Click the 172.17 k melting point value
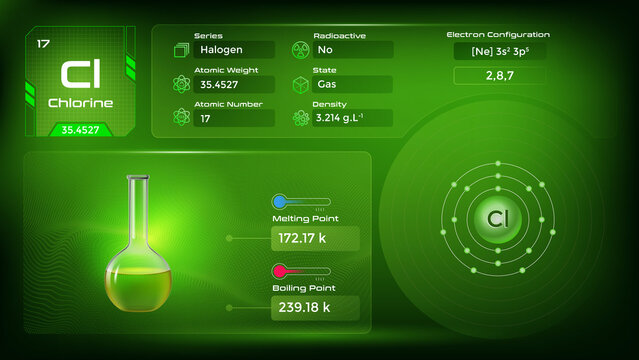This screenshot has width=639, height=360. coord(315,238)
